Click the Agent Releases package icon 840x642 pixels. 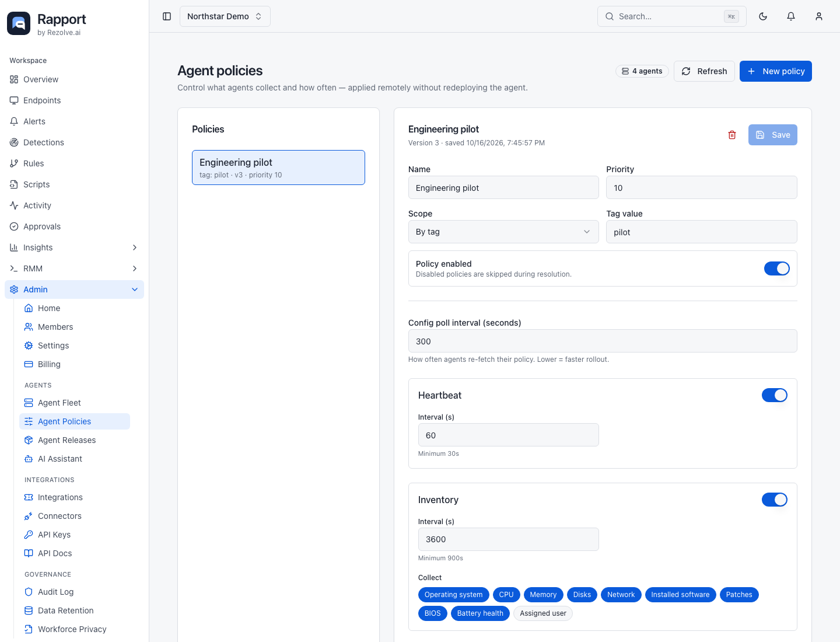[x=29, y=440]
